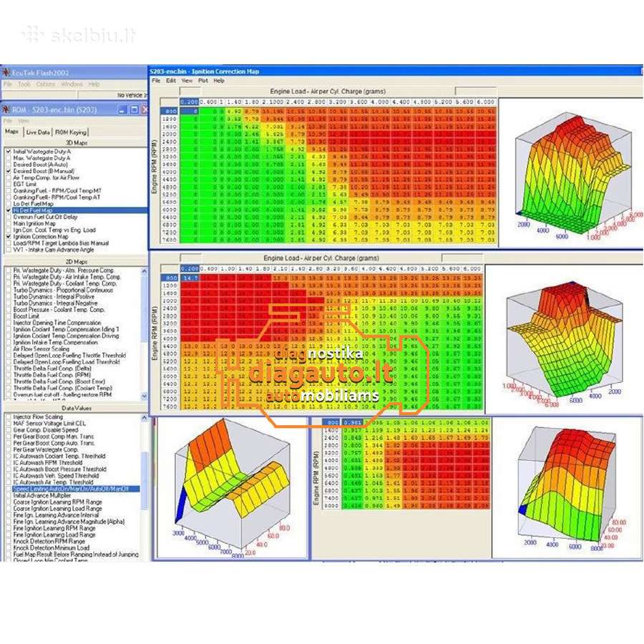Select Overrun Fuel Cut Off Delay row

[x=45, y=217]
